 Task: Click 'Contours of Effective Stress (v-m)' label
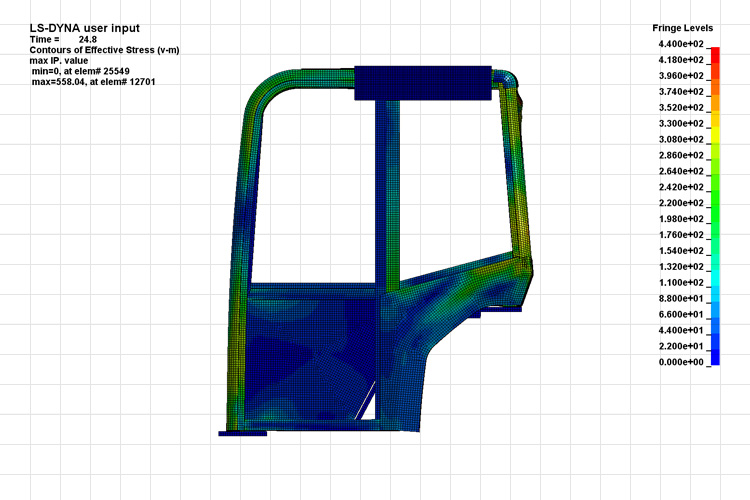104,50
